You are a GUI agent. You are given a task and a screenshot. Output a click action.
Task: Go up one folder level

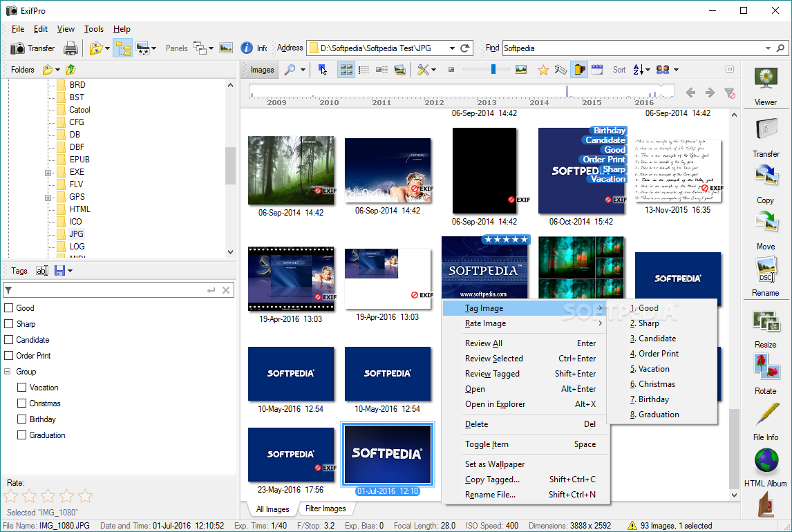(70, 70)
